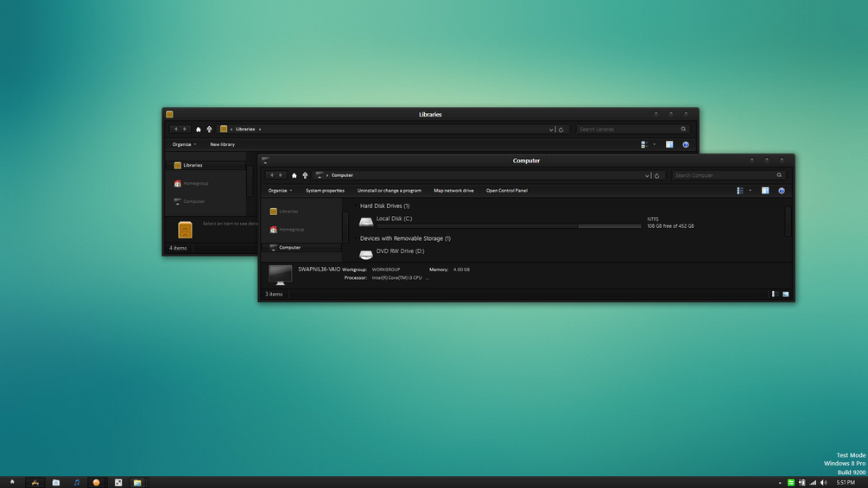Select the DVD RW Drive (D:) icon
The height and width of the screenshot is (488, 868).
366,255
